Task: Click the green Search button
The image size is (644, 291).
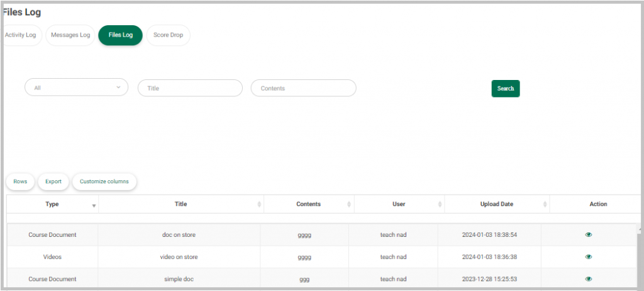Action: coord(506,88)
